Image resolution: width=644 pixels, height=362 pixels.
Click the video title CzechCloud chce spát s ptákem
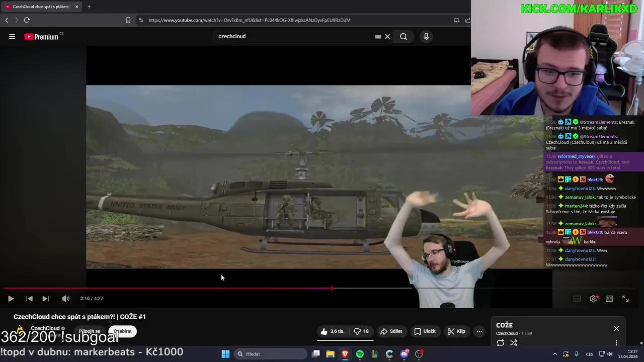click(x=79, y=317)
